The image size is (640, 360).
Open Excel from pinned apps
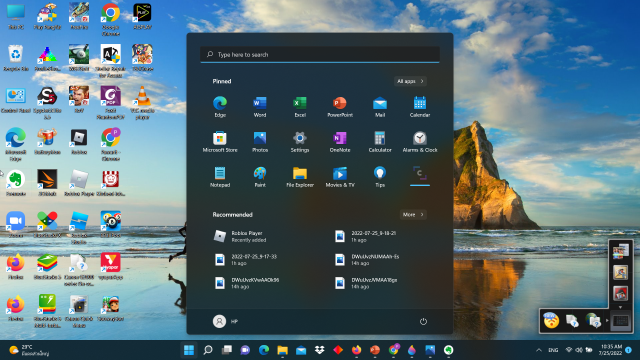tap(300, 107)
